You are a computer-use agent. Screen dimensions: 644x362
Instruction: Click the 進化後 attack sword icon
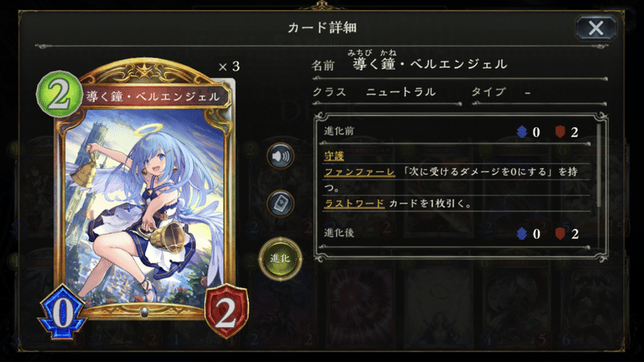click(x=522, y=233)
